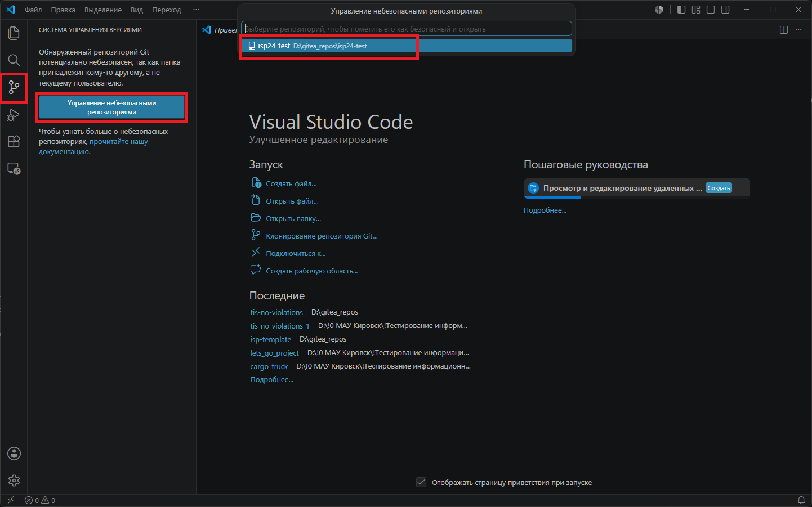Screen dimensions: 812x507
Task: Open the Customize Layout icon
Action: [x=696, y=10]
